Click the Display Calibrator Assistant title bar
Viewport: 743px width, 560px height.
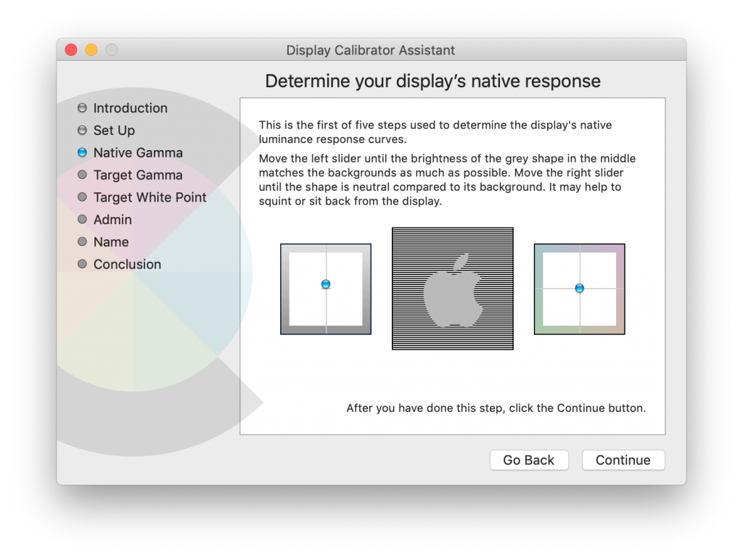tap(370, 50)
